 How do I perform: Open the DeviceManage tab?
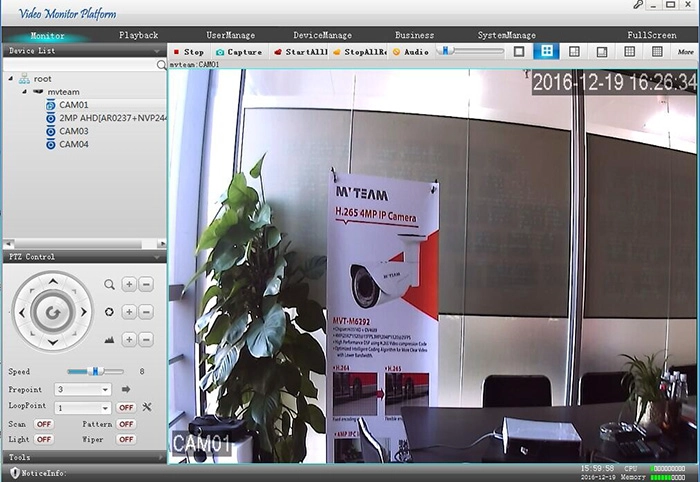click(x=322, y=35)
